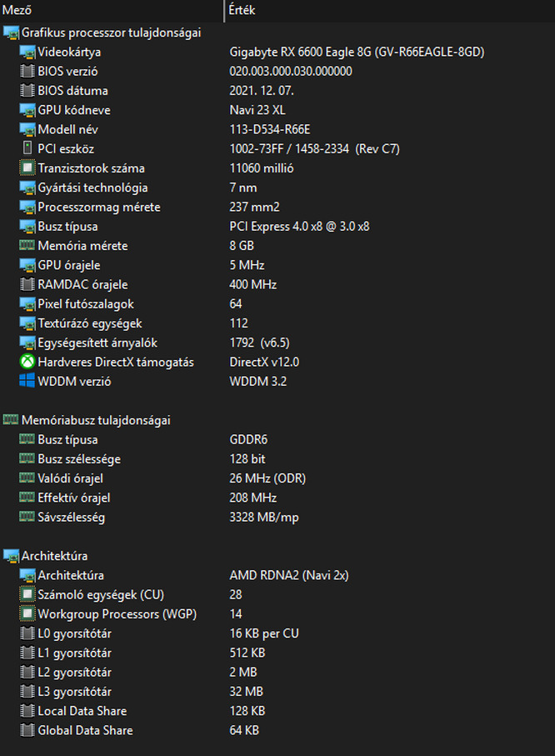555x756 pixels.
Task: Select the Busz szélessége row
Action: pos(80,459)
